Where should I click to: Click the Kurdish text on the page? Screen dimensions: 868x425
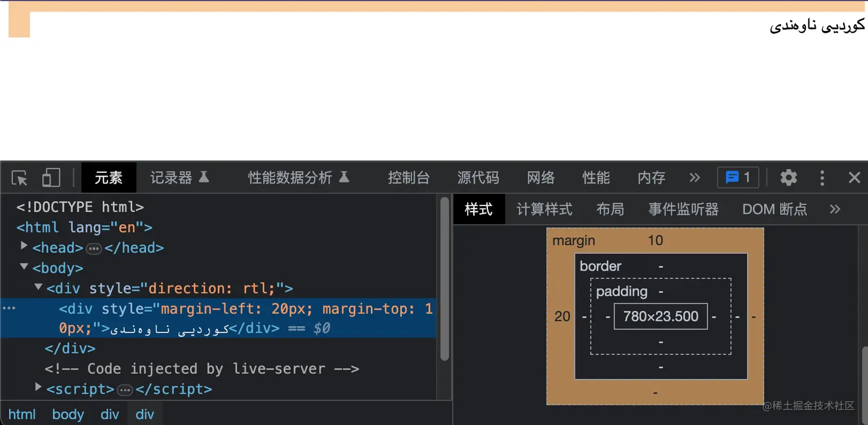point(817,25)
